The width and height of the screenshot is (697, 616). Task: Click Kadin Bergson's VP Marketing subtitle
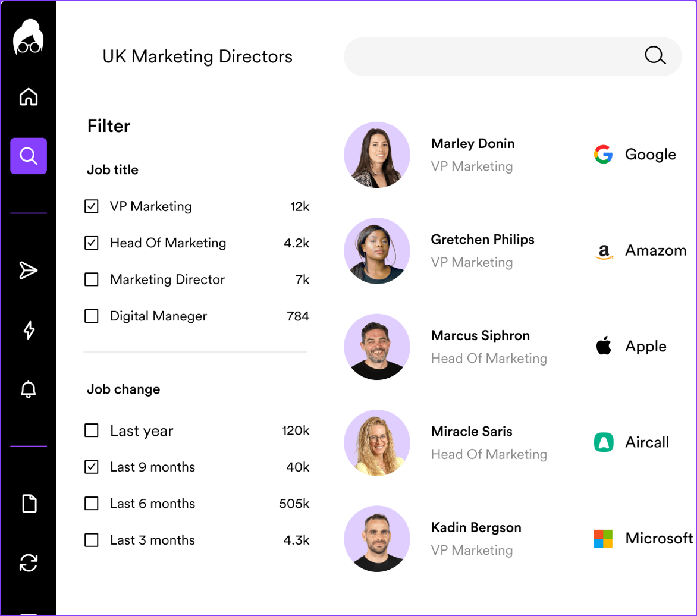click(472, 550)
